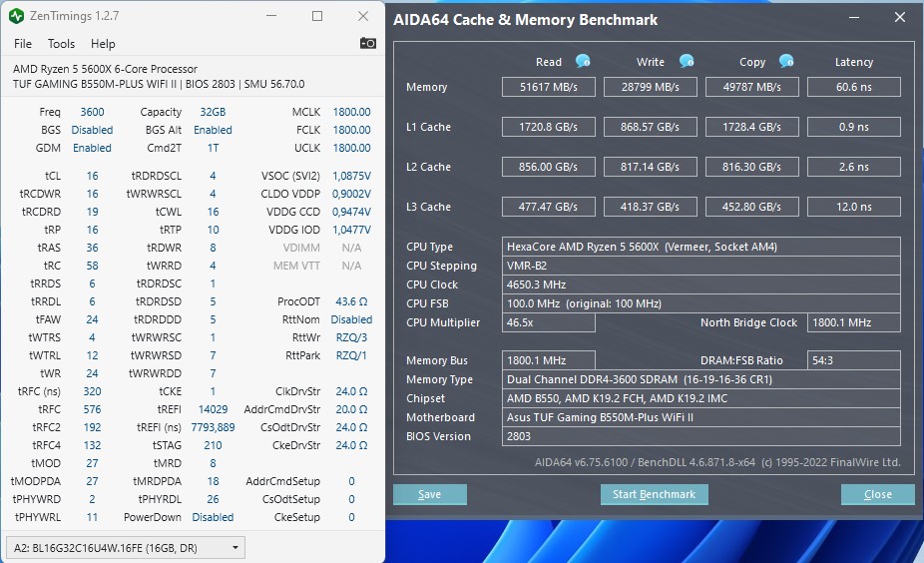
Task: Minimize the ZenTimings window
Action: point(271,16)
